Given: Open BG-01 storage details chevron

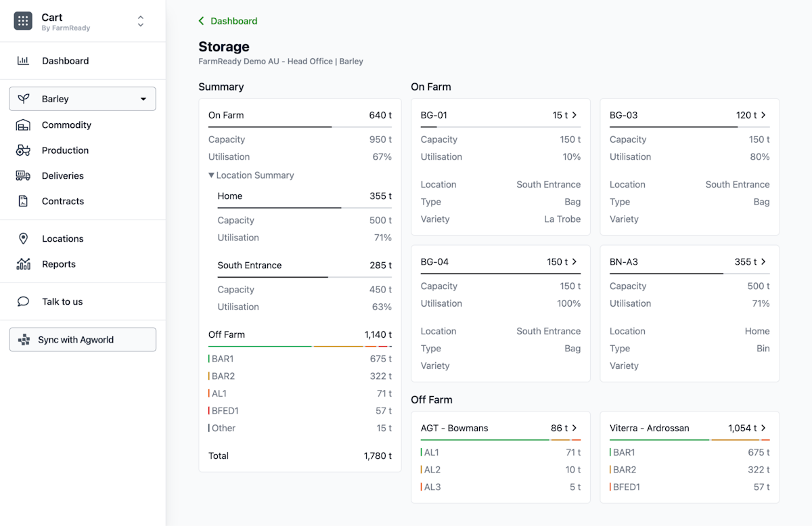Looking at the screenshot, I should [x=574, y=115].
